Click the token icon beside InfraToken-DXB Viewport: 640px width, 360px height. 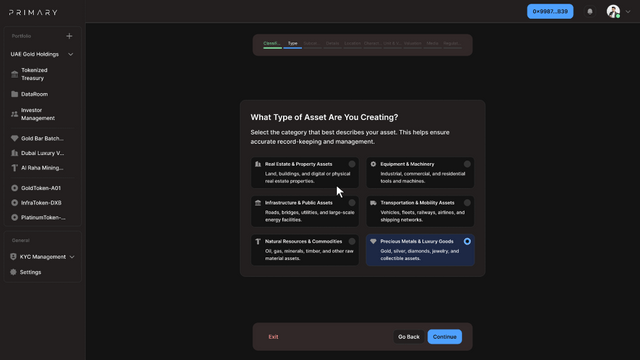coord(15,203)
